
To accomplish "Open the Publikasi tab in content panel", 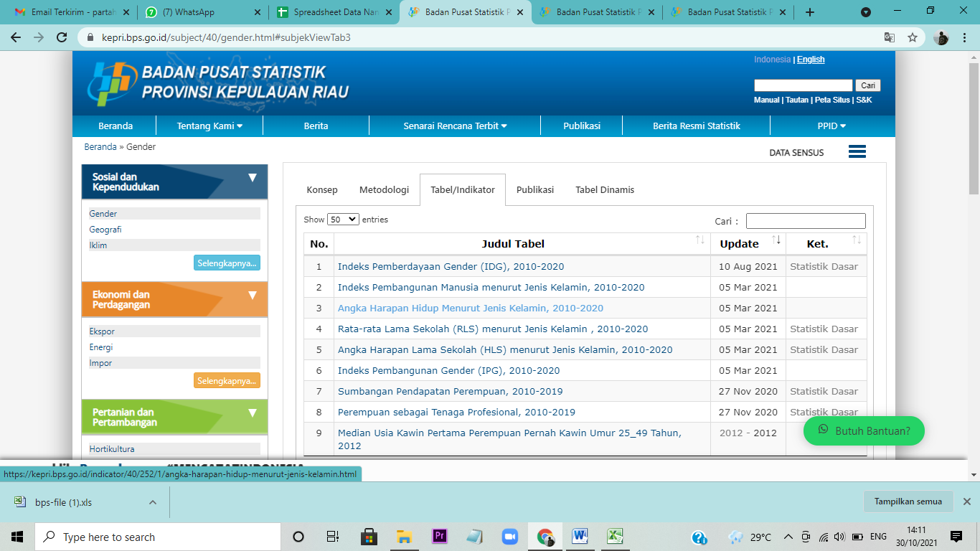I will (x=535, y=190).
